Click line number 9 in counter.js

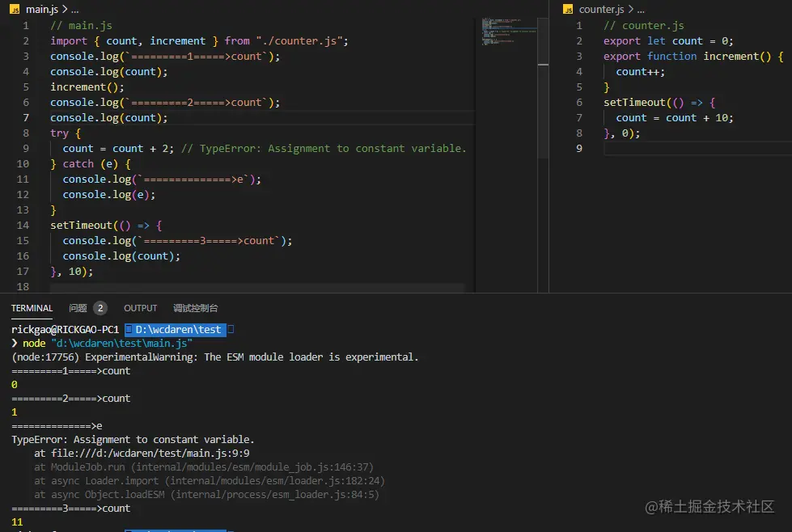tap(579, 149)
